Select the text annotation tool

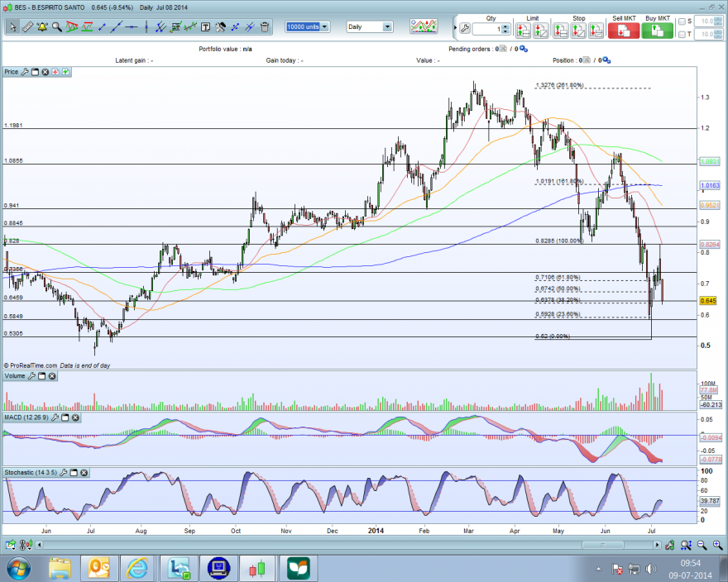pyautogui.click(x=205, y=27)
